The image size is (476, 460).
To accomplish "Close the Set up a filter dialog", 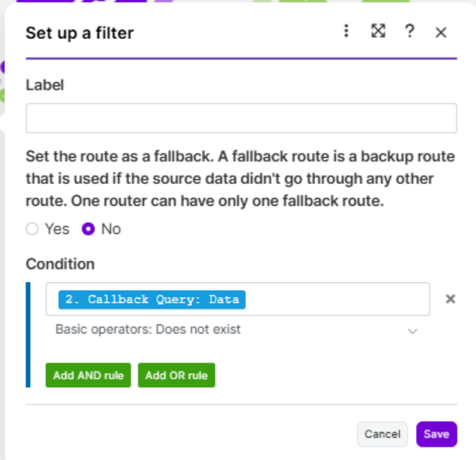I will point(441,33).
